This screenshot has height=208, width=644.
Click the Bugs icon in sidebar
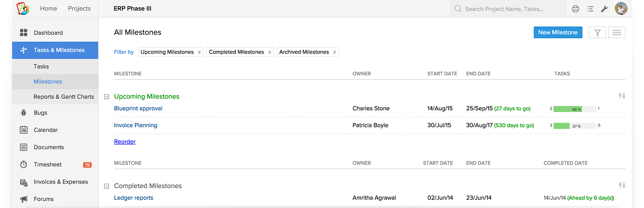pyautogui.click(x=24, y=113)
